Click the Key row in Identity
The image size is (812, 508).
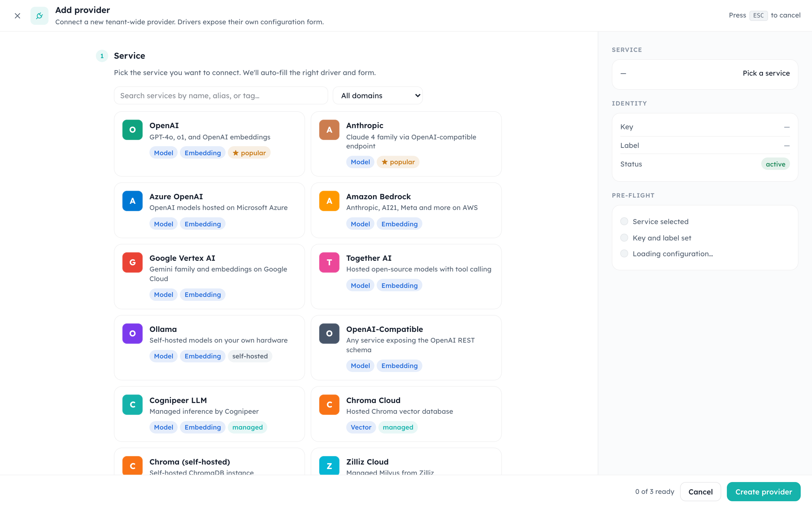tap(705, 127)
